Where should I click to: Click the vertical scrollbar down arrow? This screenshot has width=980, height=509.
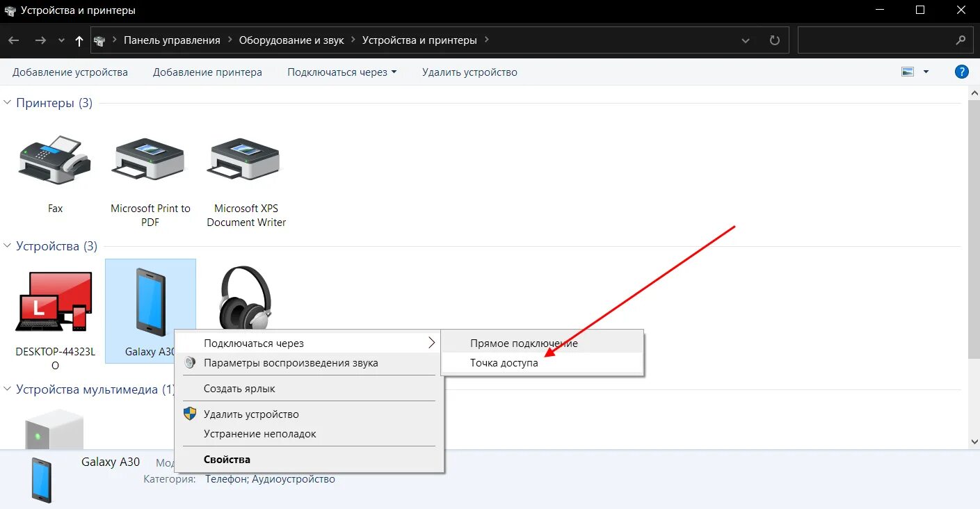click(974, 441)
